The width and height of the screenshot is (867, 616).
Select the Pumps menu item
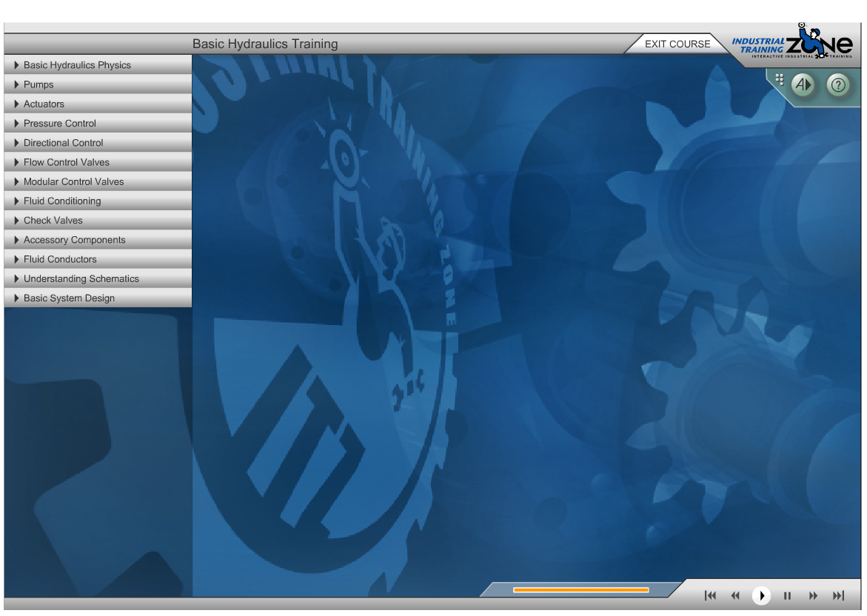98,84
